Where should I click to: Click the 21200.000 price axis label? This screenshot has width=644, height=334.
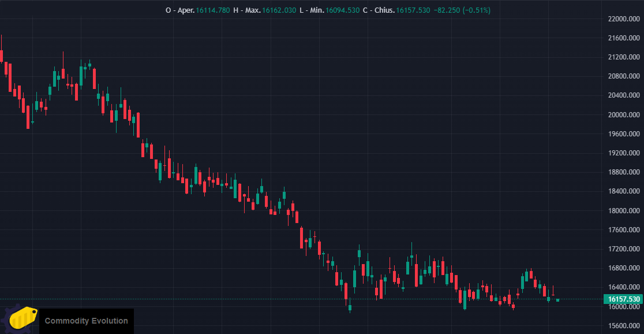click(x=623, y=57)
